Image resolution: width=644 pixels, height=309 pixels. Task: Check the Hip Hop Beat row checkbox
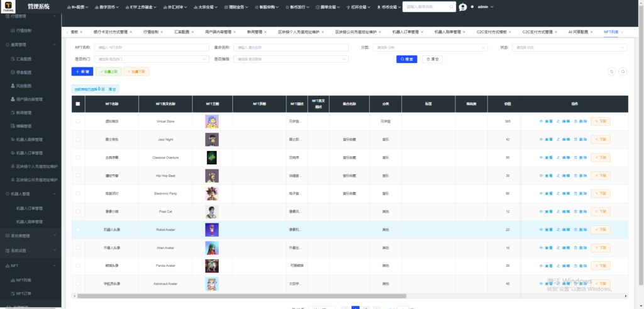(x=78, y=176)
